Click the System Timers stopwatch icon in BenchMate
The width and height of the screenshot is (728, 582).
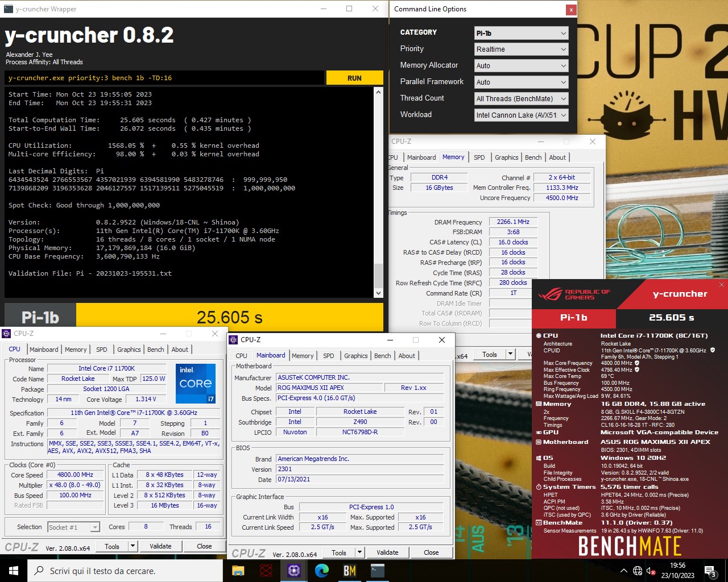[538, 487]
